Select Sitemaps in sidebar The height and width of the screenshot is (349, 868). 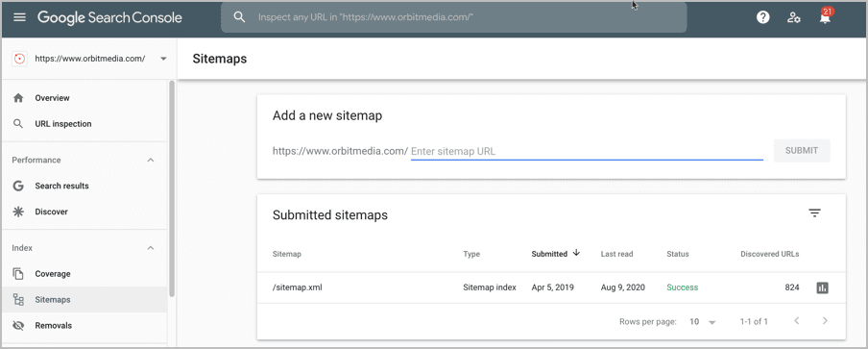click(53, 300)
